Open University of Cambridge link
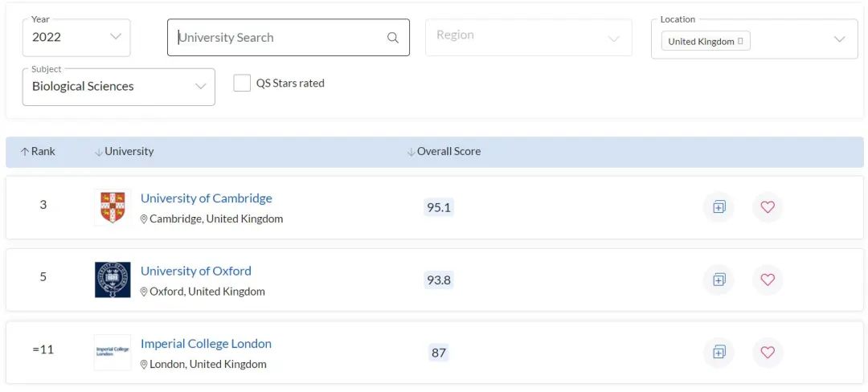868x392 pixels. pyautogui.click(x=207, y=198)
